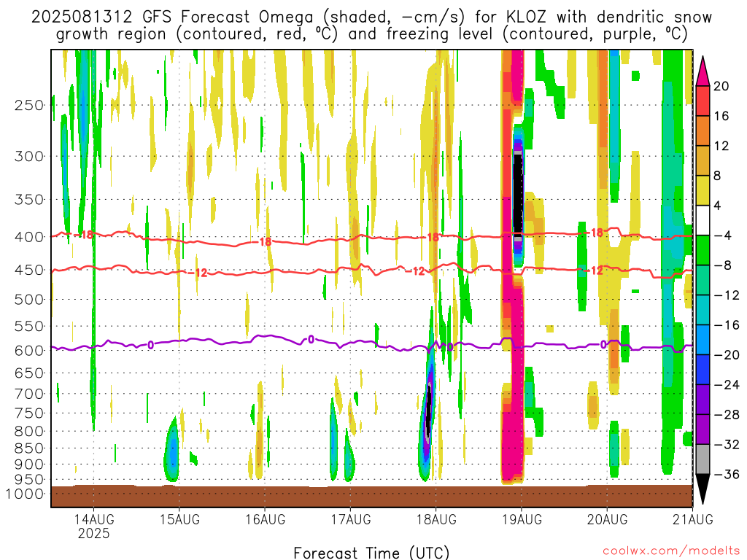Select the 600 pressure level label

click(x=29, y=351)
